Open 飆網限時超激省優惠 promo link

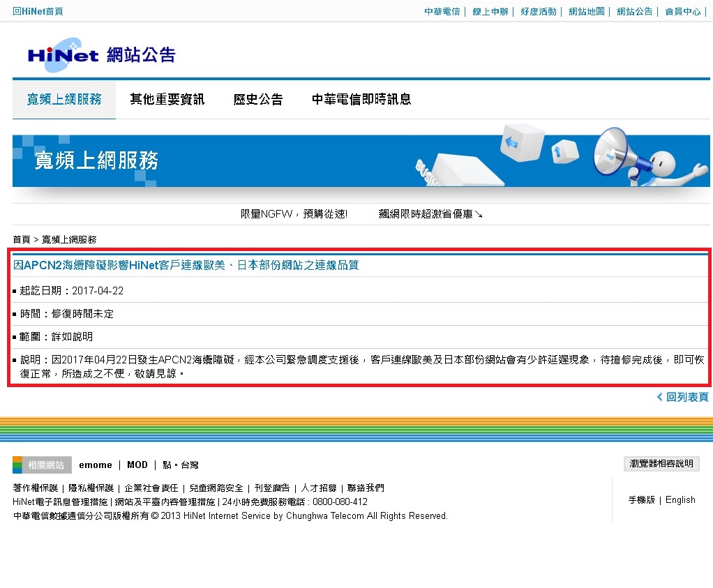(430, 213)
